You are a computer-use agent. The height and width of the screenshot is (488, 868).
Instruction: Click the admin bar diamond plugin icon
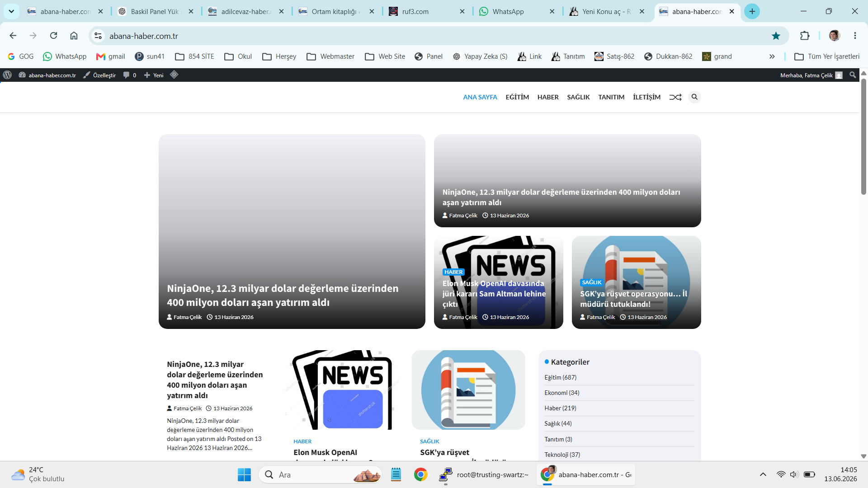pyautogui.click(x=174, y=75)
